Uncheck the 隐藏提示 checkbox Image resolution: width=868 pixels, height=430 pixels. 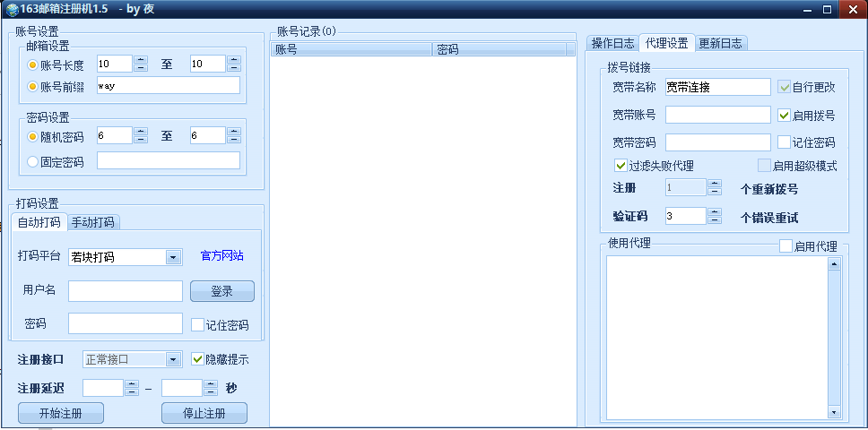pos(197,359)
